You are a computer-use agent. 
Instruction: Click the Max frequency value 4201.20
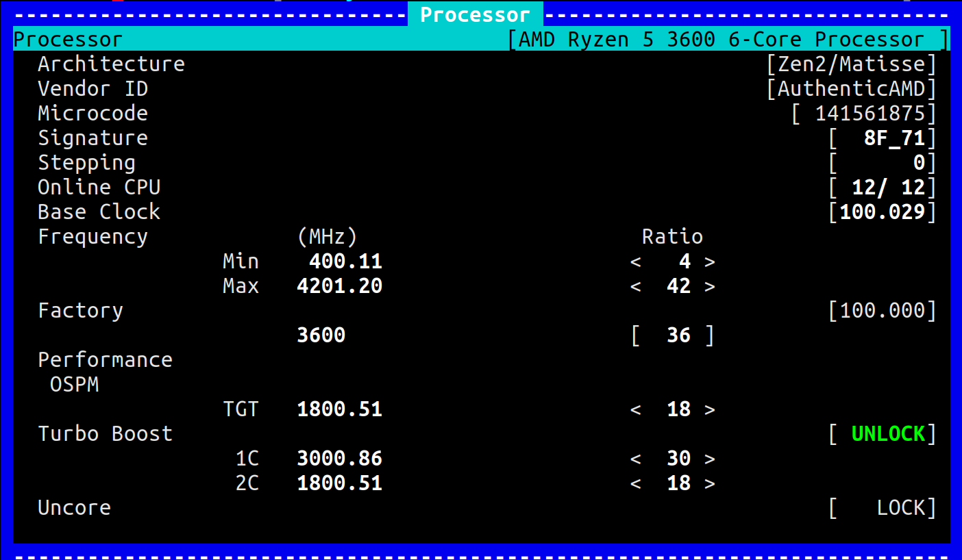(x=339, y=286)
